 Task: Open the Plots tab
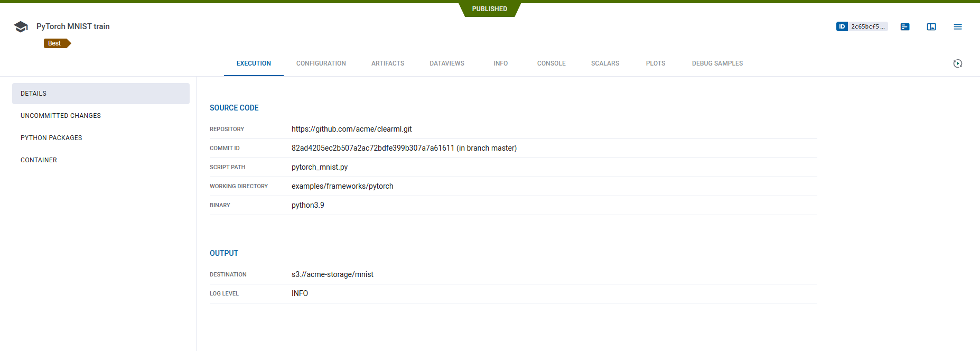click(x=655, y=63)
